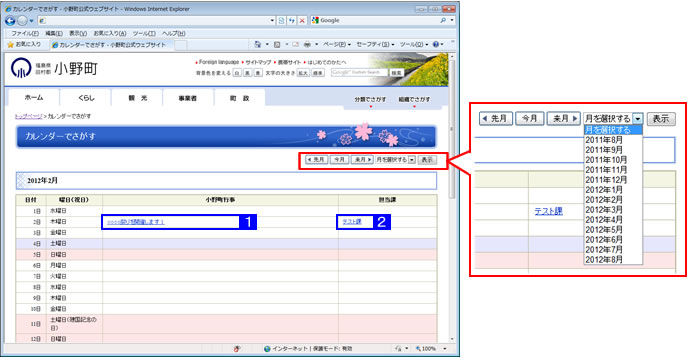
Task: Open the ツール(O) command bar menu
Action: pyautogui.click(x=414, y=45)
